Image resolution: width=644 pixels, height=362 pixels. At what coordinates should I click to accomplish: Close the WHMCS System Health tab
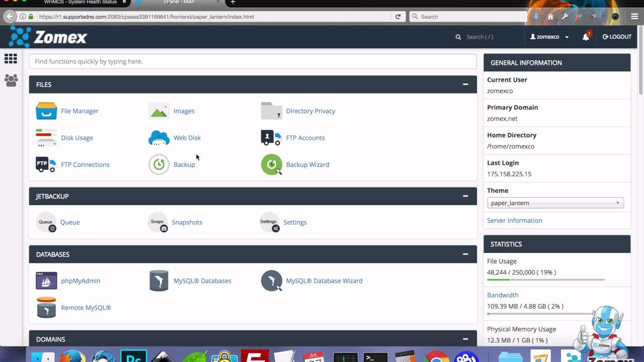tap(124, 2)
